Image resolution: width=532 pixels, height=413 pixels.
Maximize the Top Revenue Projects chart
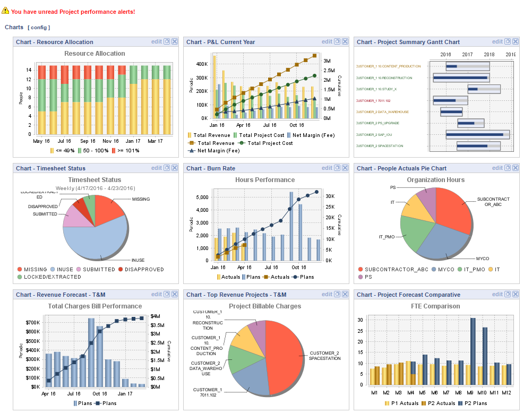click(x=336, y=294)
